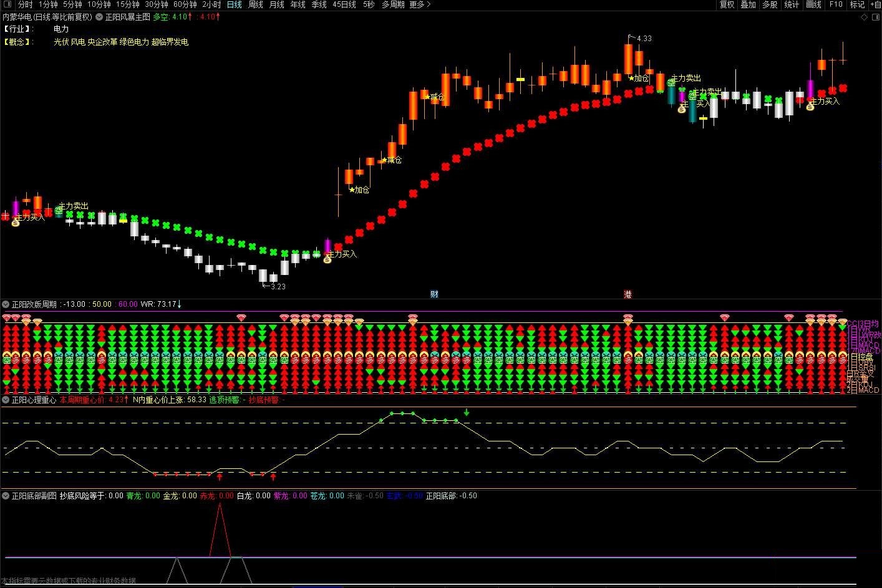Image resolution: width=882 pixels, height=588 pixels.
Task: Click the green down arrow in 心理重心 panel
Action: [466, 412]
